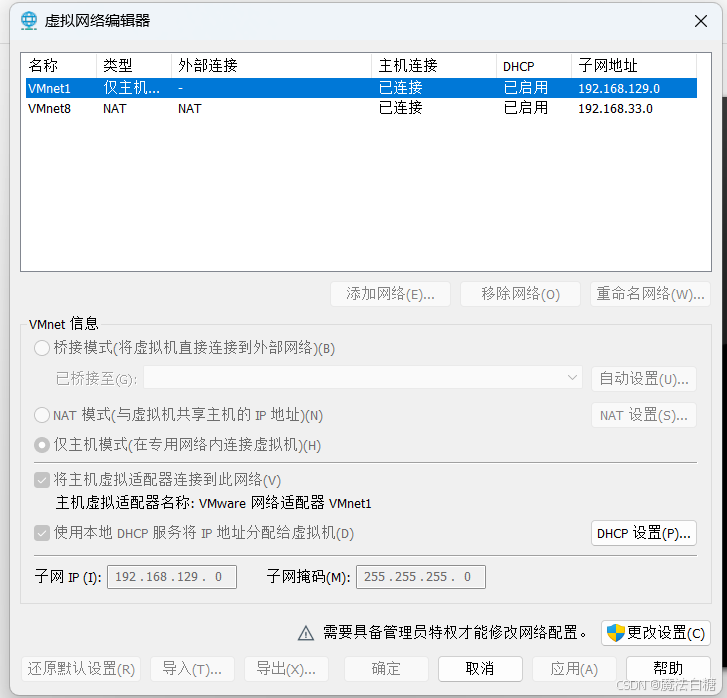
Task: Click 自动设置(U)... button
Action: click(644, 379)
